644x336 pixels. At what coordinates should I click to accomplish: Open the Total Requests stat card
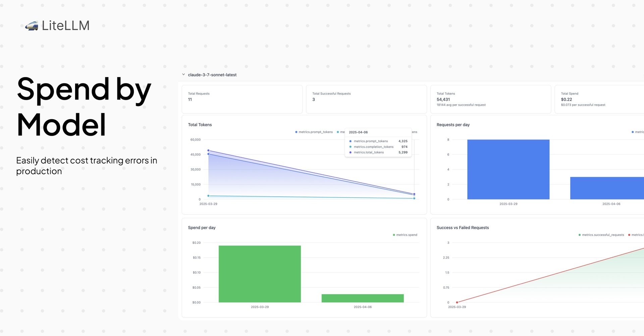coord(242,99)
